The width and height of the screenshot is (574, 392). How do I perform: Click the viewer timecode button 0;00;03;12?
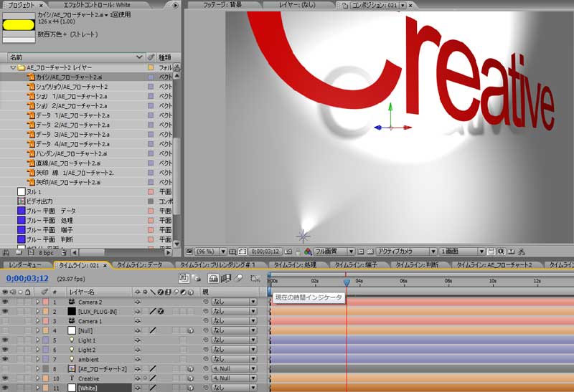[x=265, y=252]
